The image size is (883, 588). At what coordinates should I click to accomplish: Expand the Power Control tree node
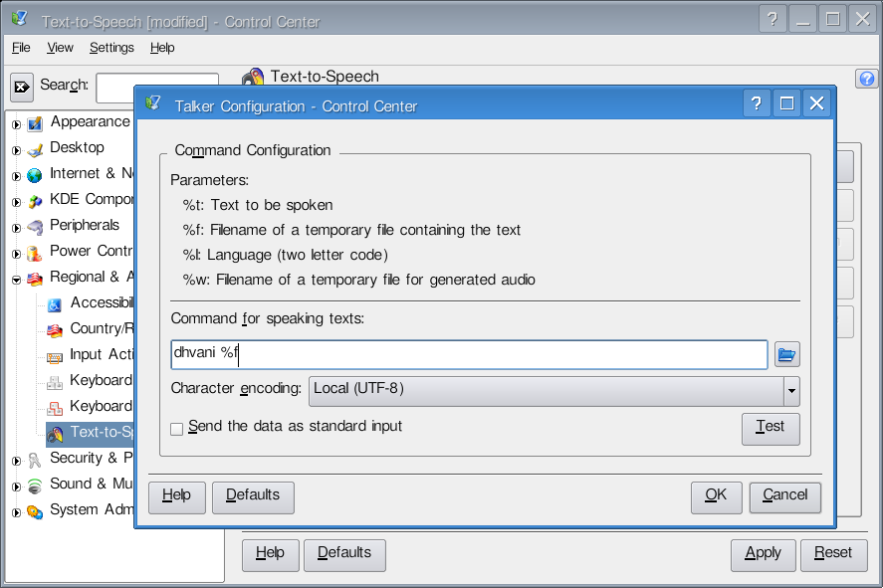pyautogui.click(x=16, y=254)
